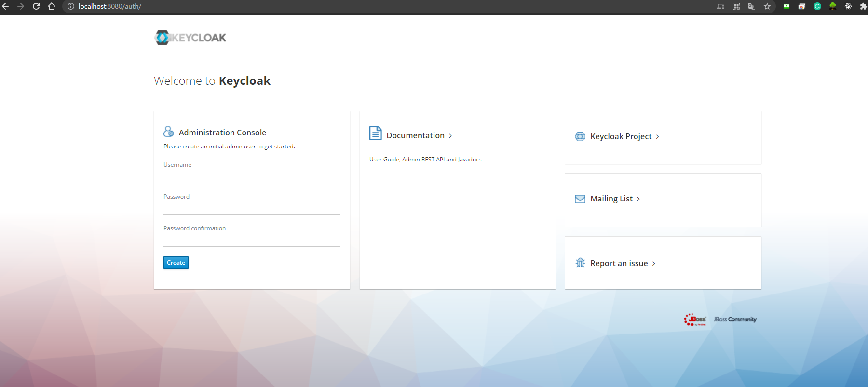Translate this page icon
This screenshot has height=387, width=868.
click(752, 6)
